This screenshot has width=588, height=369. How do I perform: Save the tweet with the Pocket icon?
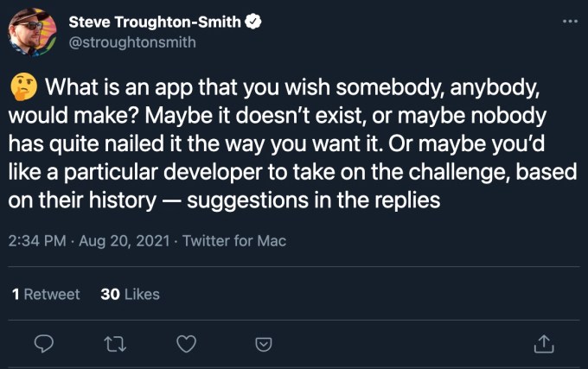click(264, 343)
